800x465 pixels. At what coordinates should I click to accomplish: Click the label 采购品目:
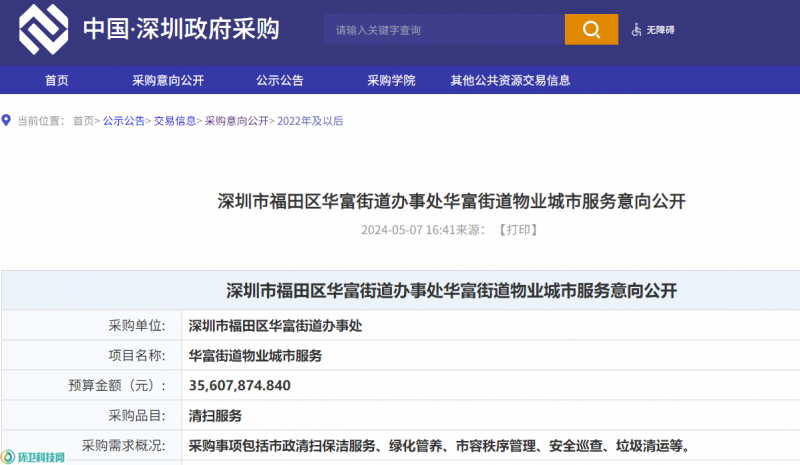pos(137,415)
